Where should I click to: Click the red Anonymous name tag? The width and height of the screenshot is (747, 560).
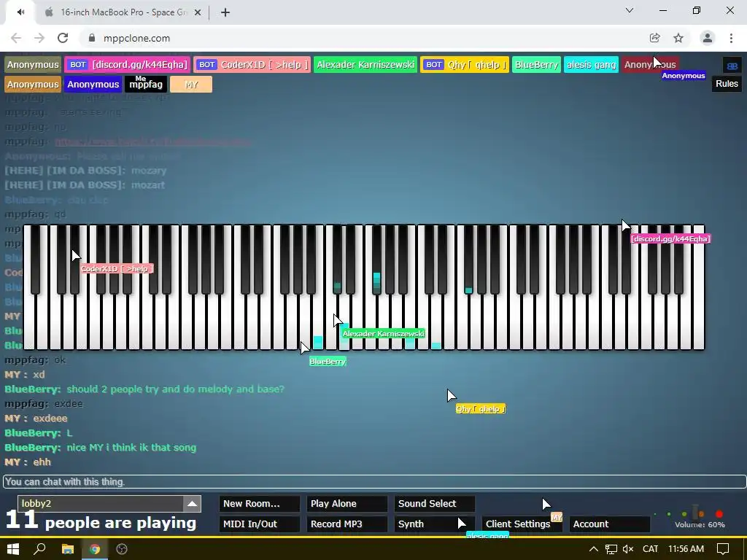[650, 65]
